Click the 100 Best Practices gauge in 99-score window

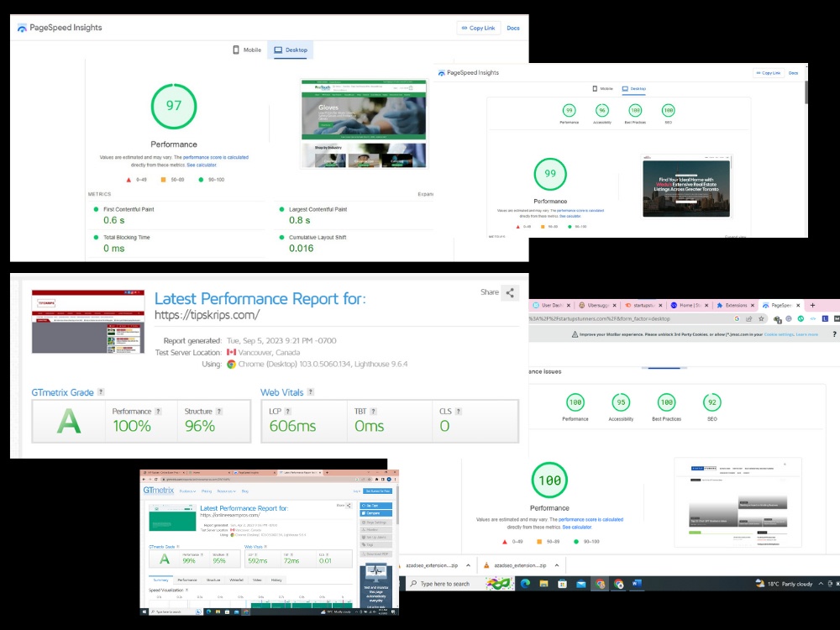pyautogui.click(x=635, y=110)
